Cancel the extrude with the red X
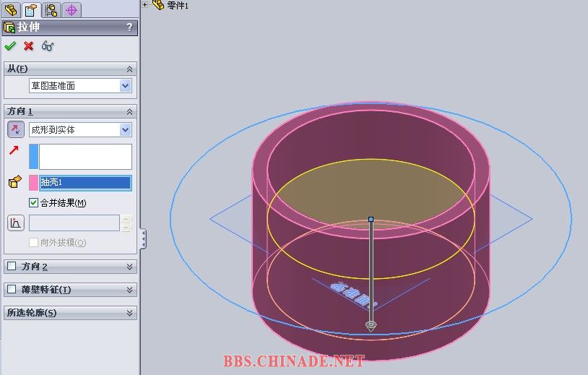Image resolution: width=588 pixels, height=375 pixels. pos(28,46)
